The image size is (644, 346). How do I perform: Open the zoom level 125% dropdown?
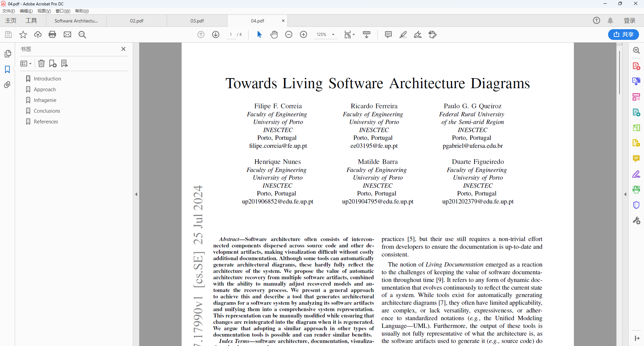tap(333, 35)
